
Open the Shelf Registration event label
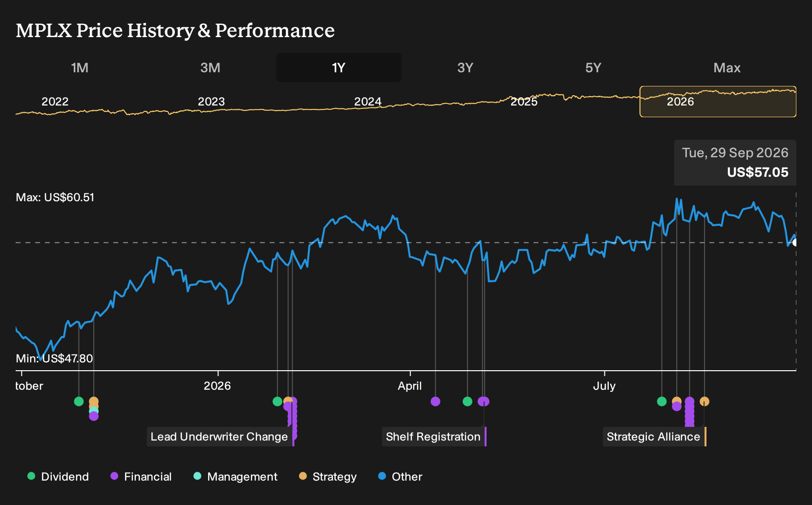tap(433, 437)
